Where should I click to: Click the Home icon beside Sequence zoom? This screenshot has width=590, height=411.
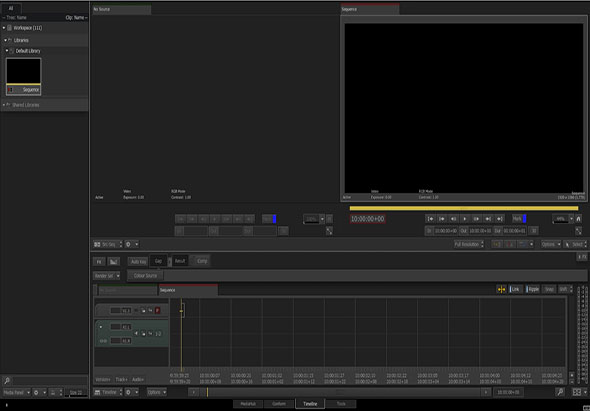(x=579, y=219)
